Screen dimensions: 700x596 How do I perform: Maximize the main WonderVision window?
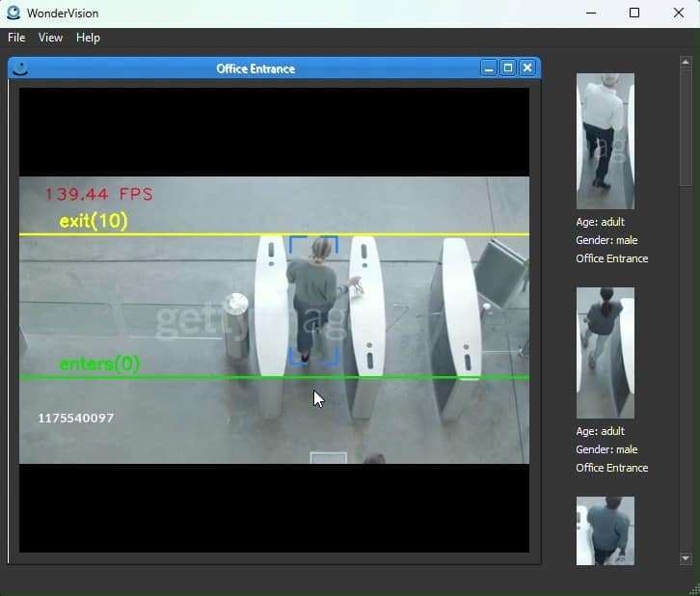pyautogui.click(x=634, y=13)
